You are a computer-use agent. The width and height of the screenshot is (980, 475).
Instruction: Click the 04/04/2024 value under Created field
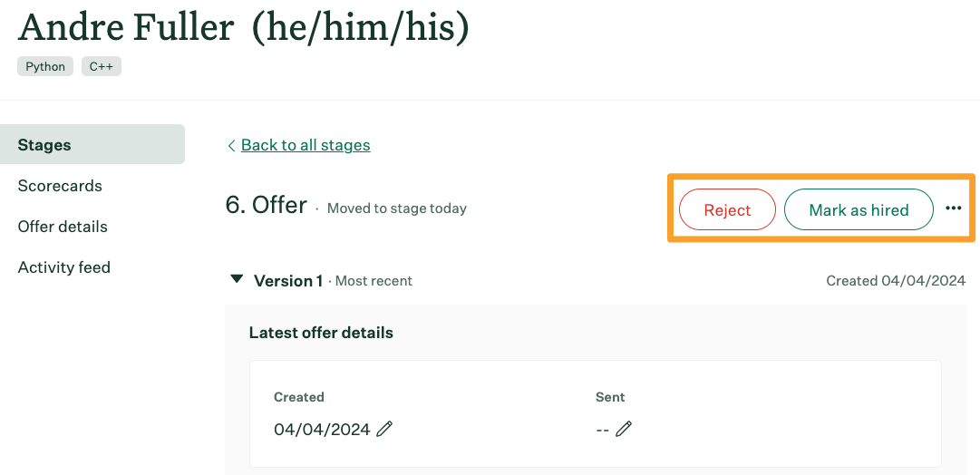tap(322, 430)
